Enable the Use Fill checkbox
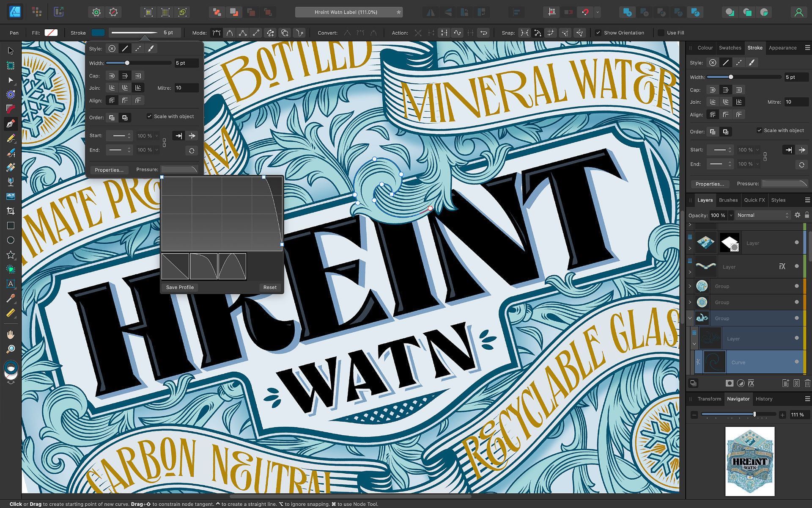This screenshot has height=508, width=812. click(x=661, y=33)
